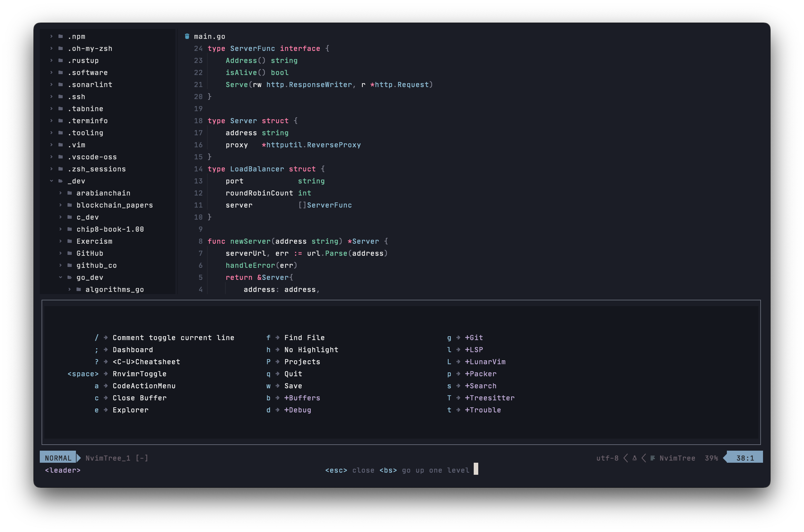Click the filetype lines icon before NvimTree
The image size is (804, 532).
653,458
